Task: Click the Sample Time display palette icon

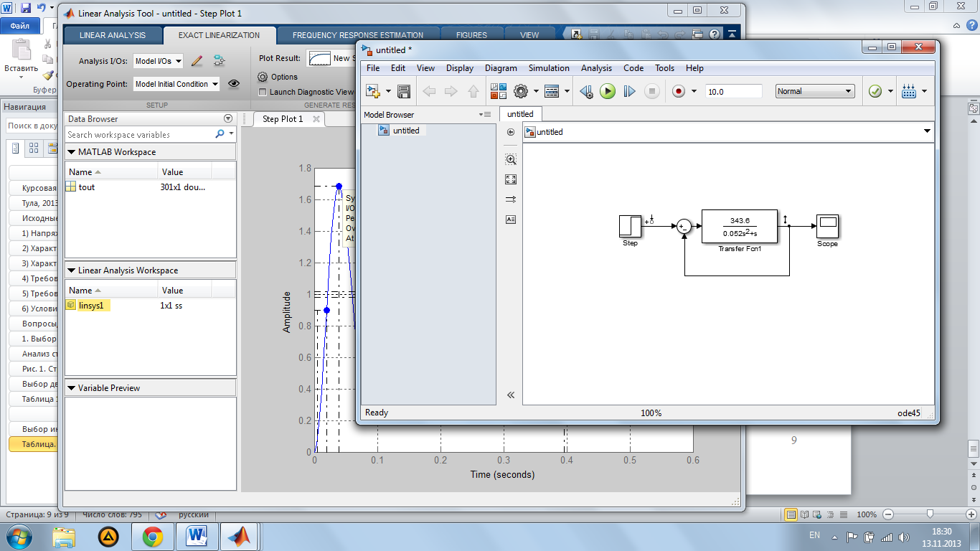Action: [511, 199]
